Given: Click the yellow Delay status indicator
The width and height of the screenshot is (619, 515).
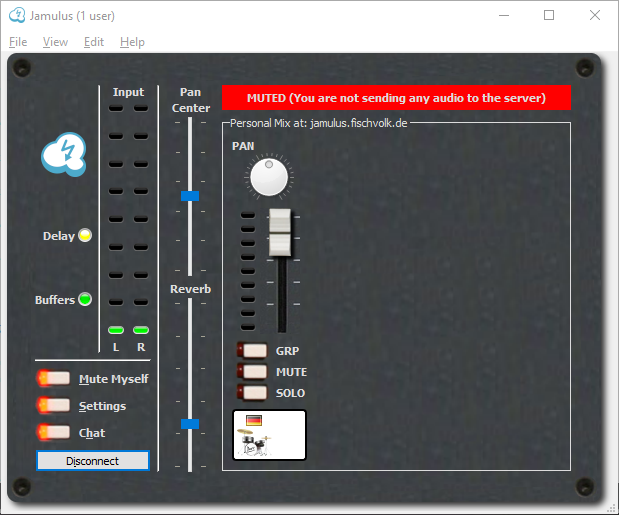Looking at the screenshot, I should (x=85, y=235).
